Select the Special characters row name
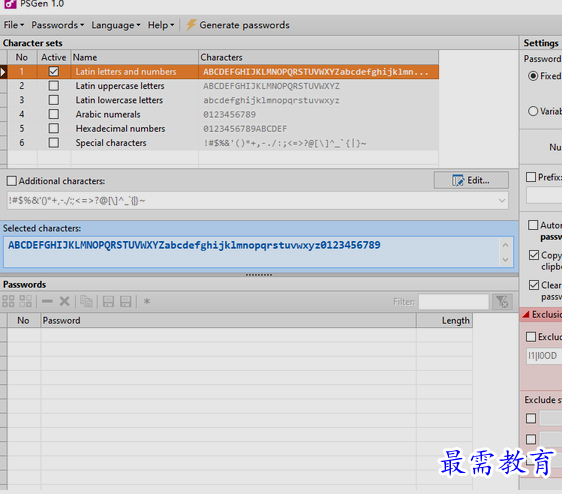 (x=111, y=143)
